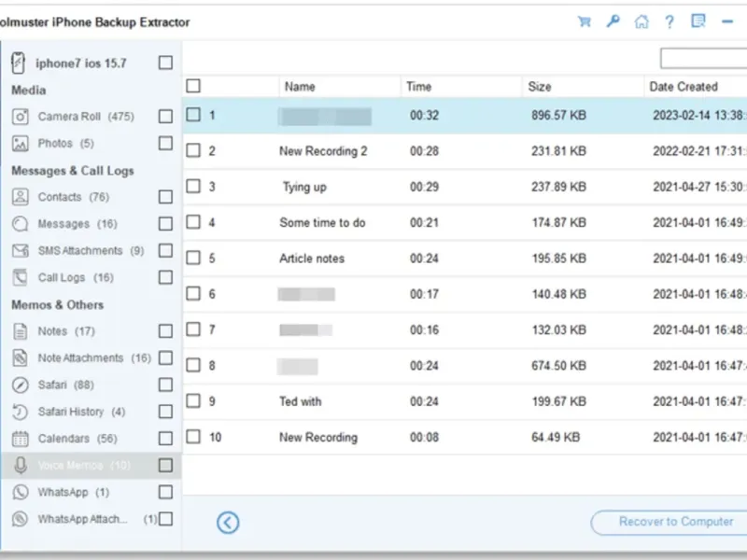Check the Contacts category checkbox

(165, 197)
